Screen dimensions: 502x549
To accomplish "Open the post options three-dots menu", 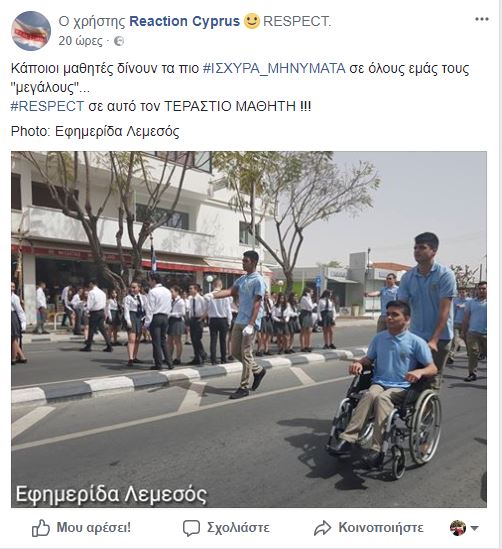I will click(482, 20).
